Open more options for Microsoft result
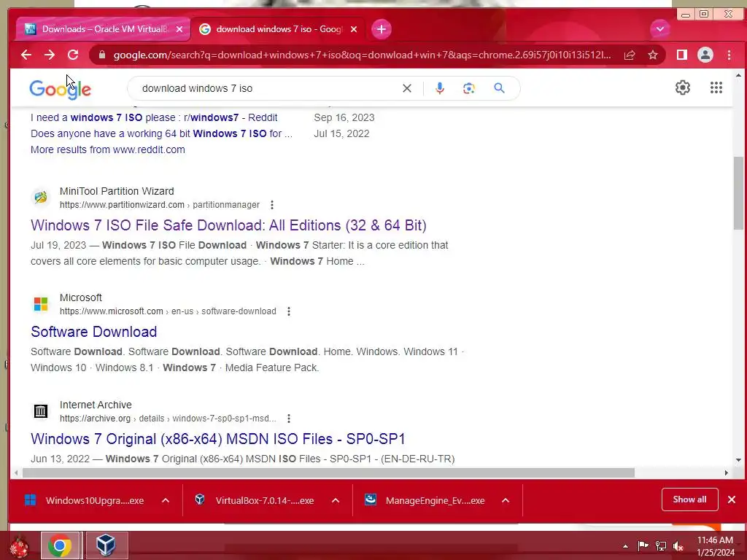This screenshot has height=560, width=747. 289,311
